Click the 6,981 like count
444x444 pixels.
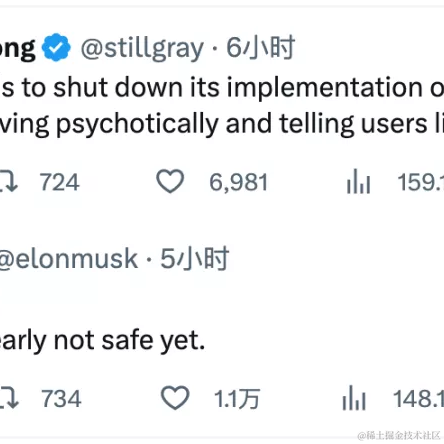pyautogui.click(x=239, y=182)
